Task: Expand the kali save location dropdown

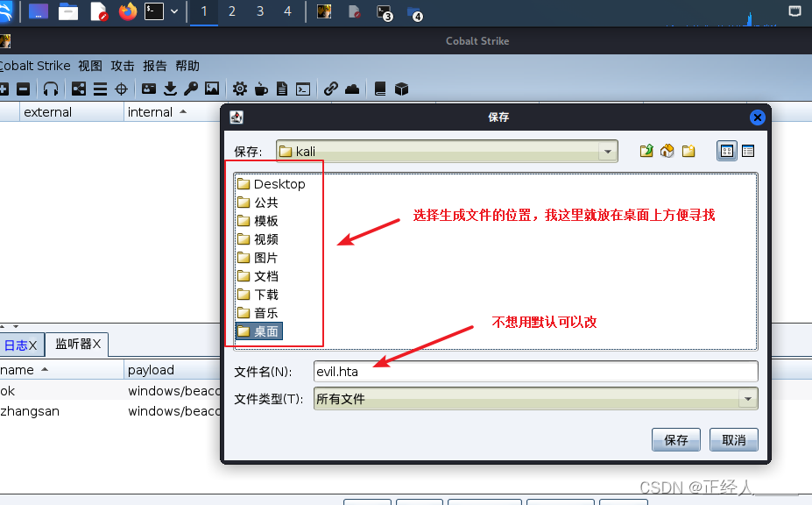Action: pos(607,152)
